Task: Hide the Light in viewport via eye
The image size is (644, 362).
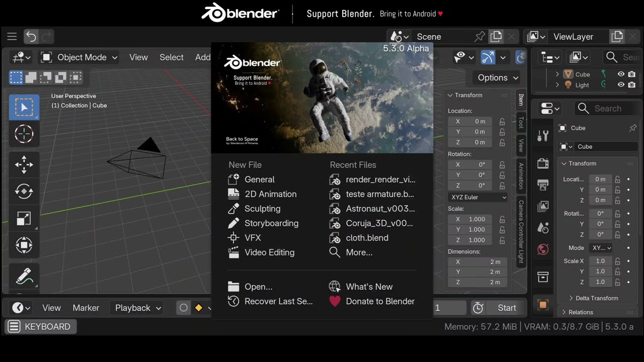Action: 621,85
